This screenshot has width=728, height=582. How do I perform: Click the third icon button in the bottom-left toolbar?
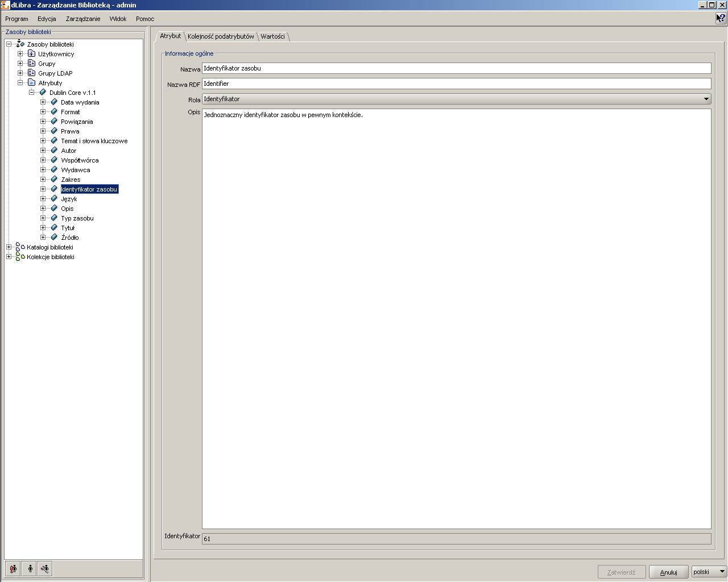(x=45, y=568)
